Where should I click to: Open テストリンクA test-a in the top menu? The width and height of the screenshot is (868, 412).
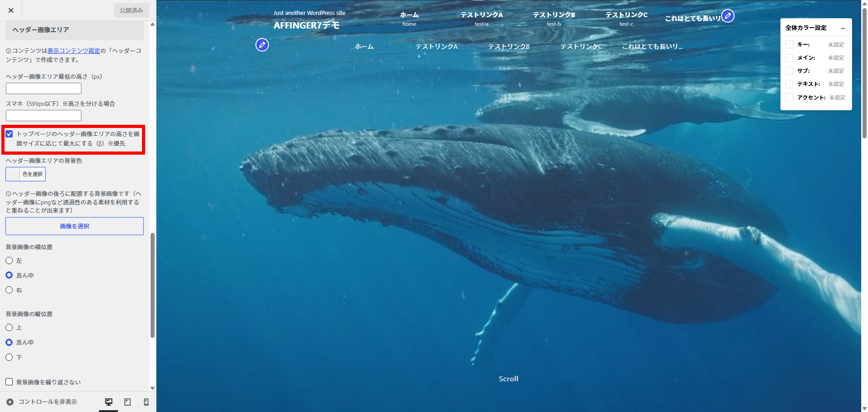pos(481,19)
